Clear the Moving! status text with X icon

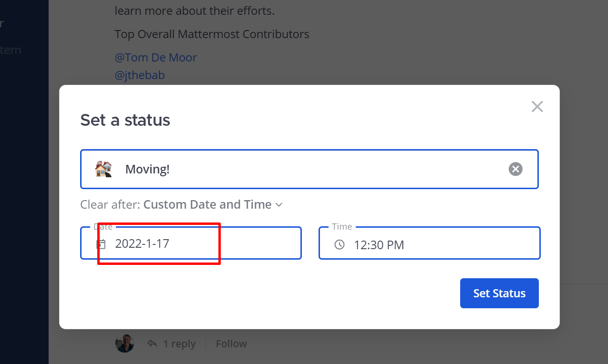click(515, 169)
